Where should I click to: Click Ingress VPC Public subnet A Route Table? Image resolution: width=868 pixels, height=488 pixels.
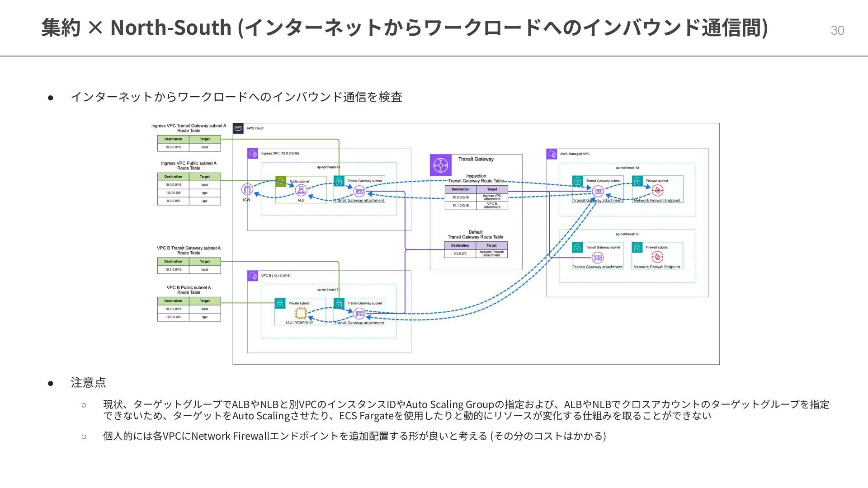pos(189,188)
